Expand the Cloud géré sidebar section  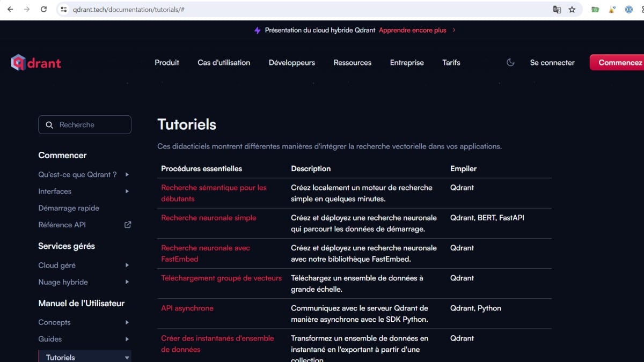pos(127,265)
